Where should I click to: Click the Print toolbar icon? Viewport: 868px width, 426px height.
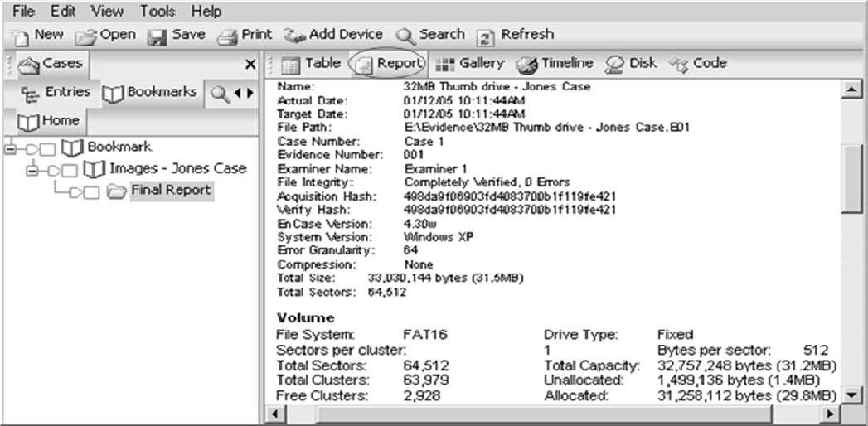pos(228,36)
